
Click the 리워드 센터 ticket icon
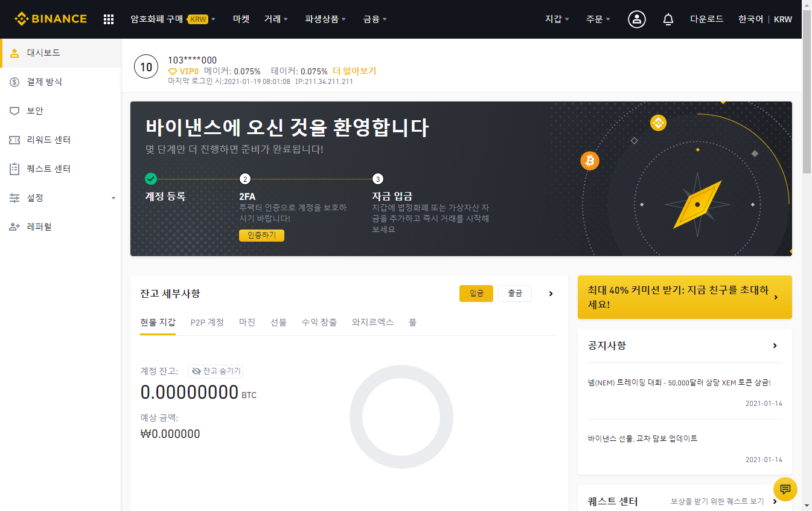point(14,140)
